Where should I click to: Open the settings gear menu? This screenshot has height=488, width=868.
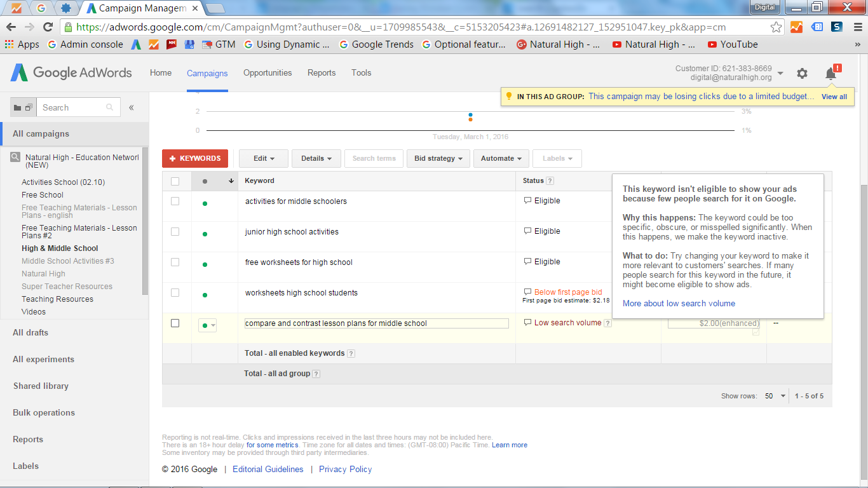(x=802, y=74)
